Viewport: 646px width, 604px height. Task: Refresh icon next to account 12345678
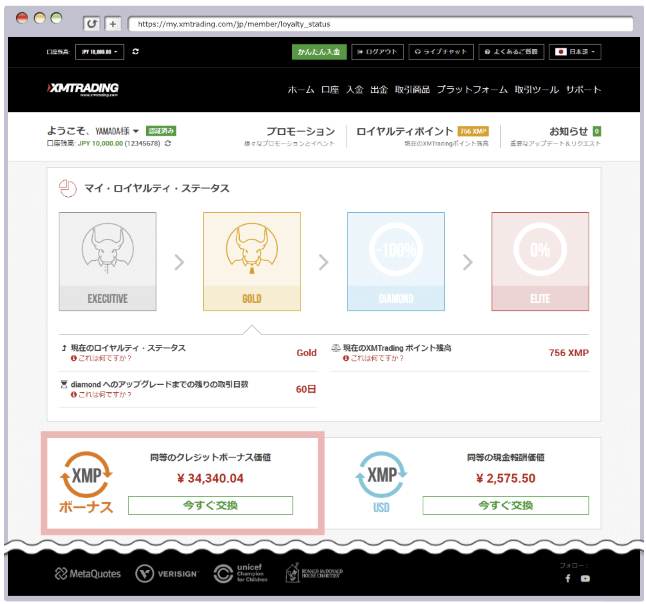[168, 143]
